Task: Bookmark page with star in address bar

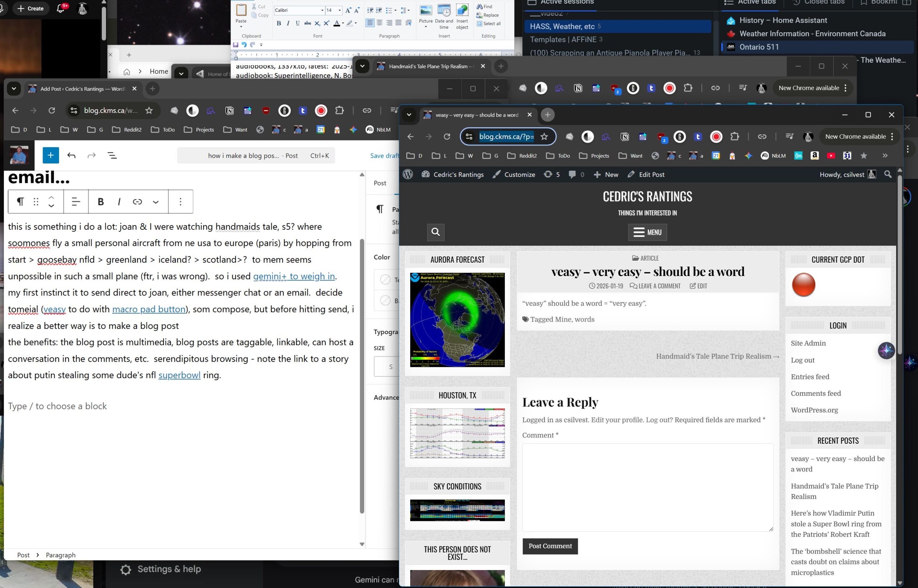Action: (544, 137)
